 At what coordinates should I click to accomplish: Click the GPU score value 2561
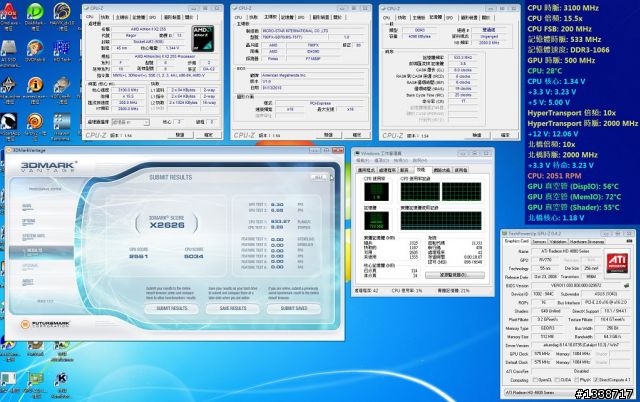[138, 256]
